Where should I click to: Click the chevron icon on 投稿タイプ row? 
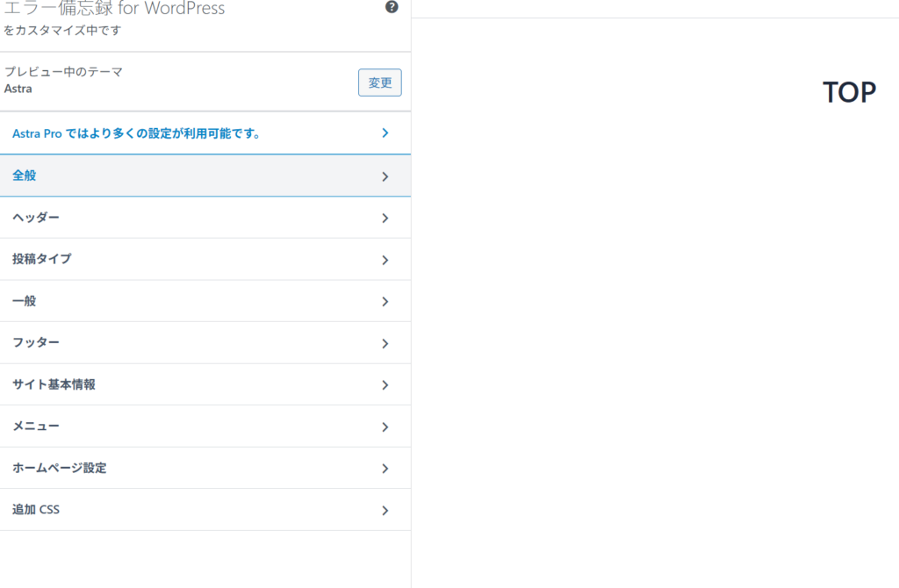pyautogui.click(x=385, y=260)
